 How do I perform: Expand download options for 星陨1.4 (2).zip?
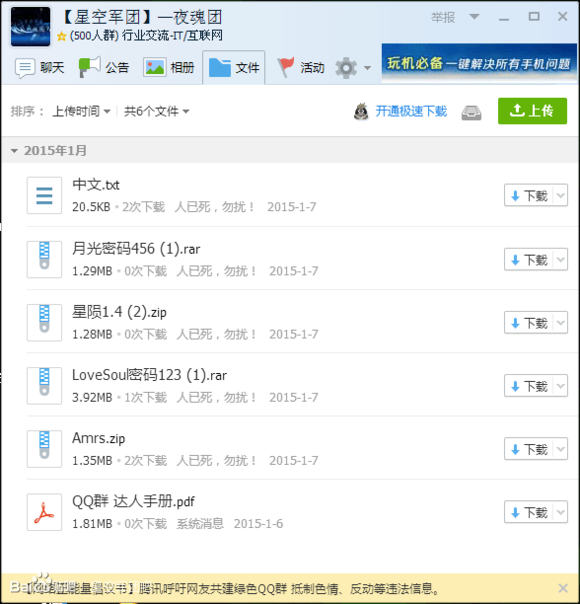coord(561,322)
